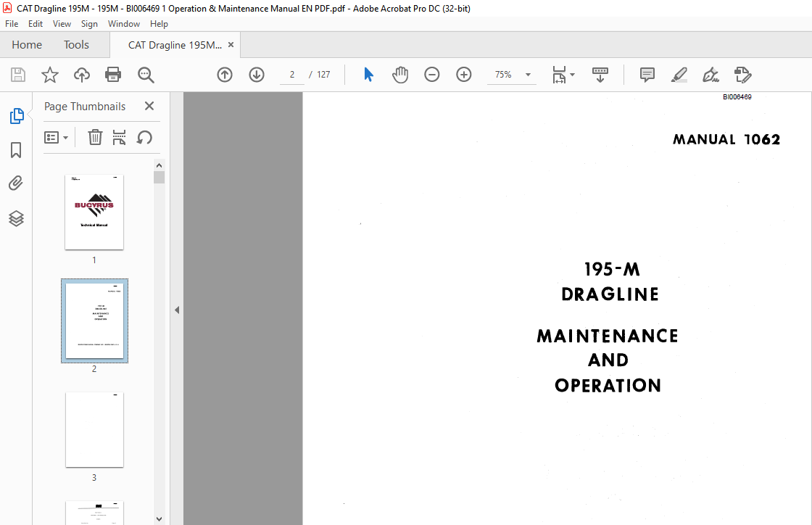Select blank page 3 thumbnail
Viewport: 812px width, 525px height.
(94, 430)
